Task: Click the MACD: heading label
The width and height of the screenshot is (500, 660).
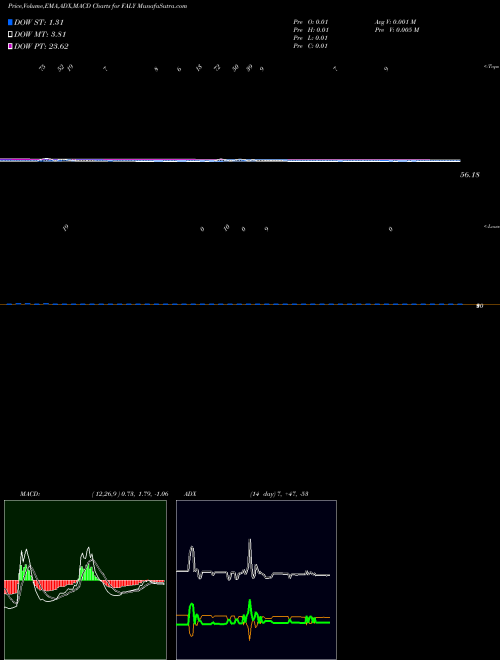Action: 30,494
